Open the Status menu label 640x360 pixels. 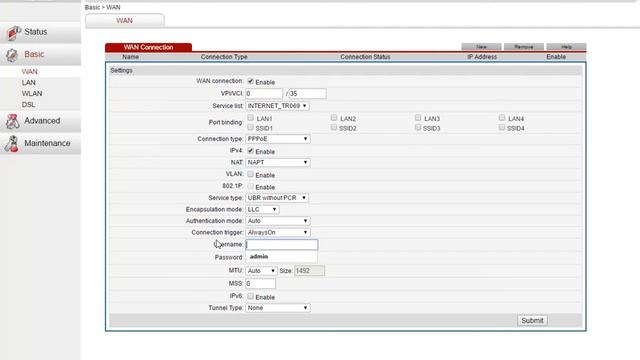pyautogui.click(x=36, y=32)
